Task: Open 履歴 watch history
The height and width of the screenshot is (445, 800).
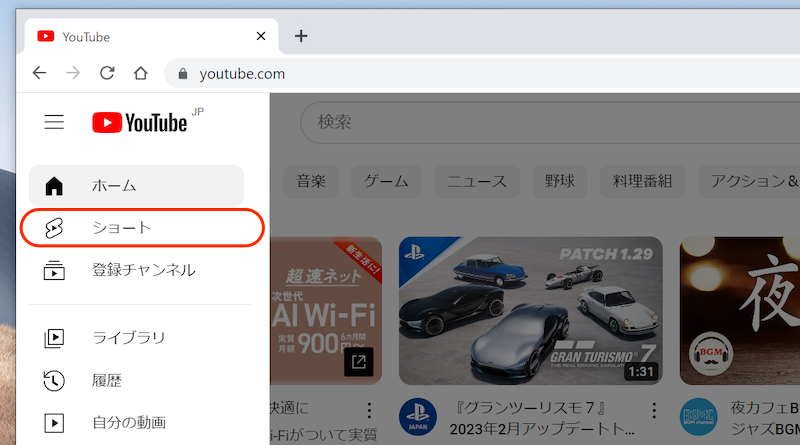Action: 106,380
